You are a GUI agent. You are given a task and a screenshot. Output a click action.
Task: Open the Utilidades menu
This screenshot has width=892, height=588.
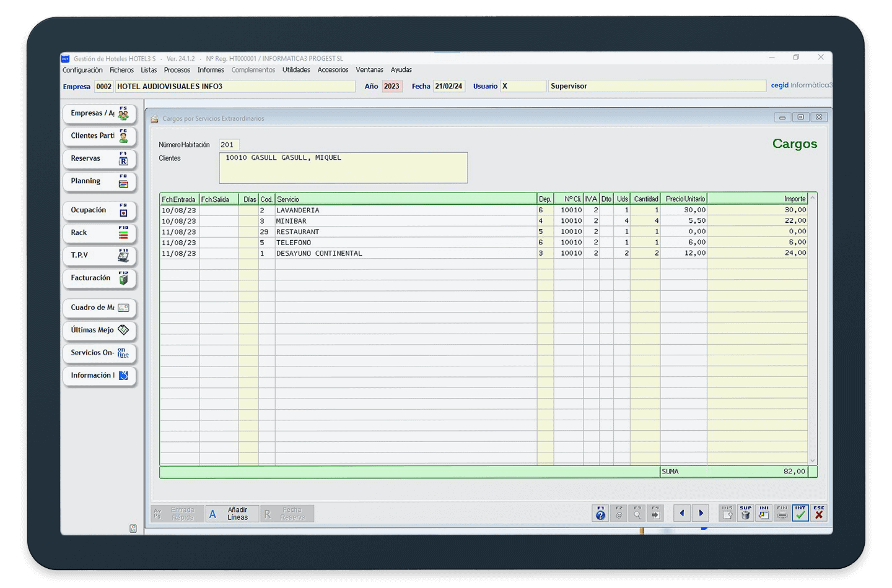click(296, 70)
